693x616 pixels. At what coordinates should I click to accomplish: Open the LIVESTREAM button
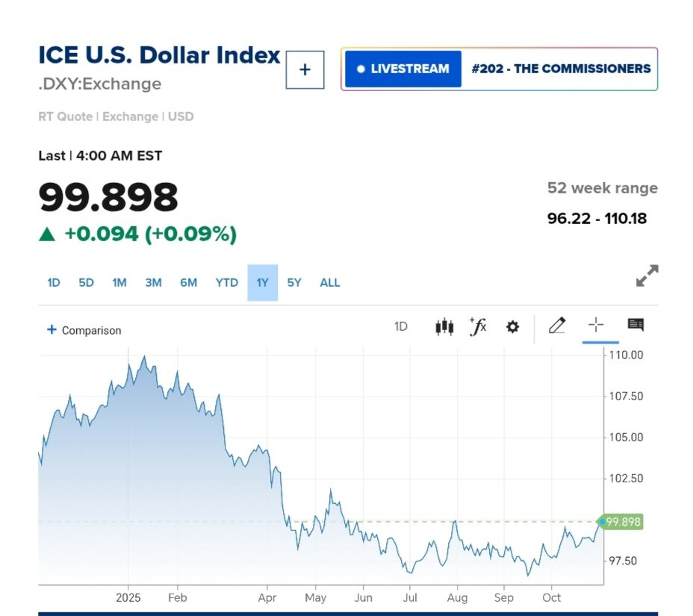(x=403, y=69)
